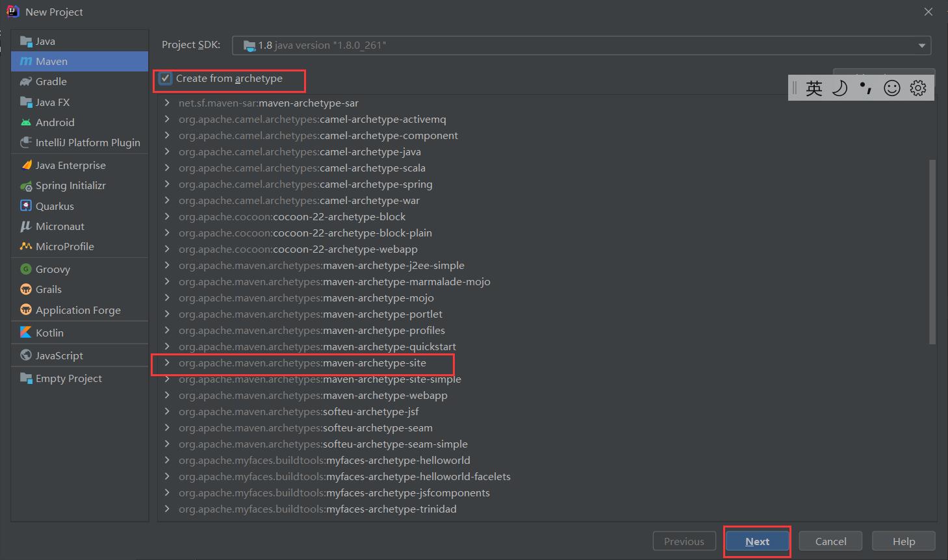Expand cocoon-22-archetype-webapp node
The image size is (948, 560).
[167, 249]
